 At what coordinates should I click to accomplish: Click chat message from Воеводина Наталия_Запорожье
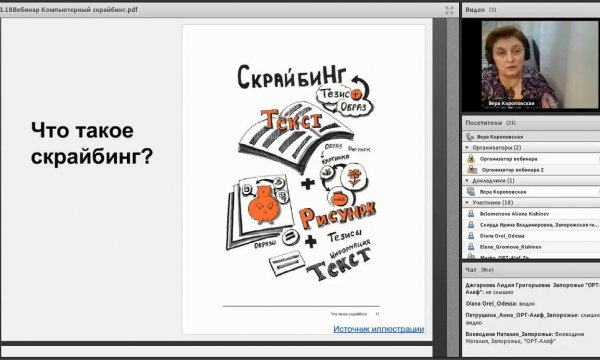525,337
